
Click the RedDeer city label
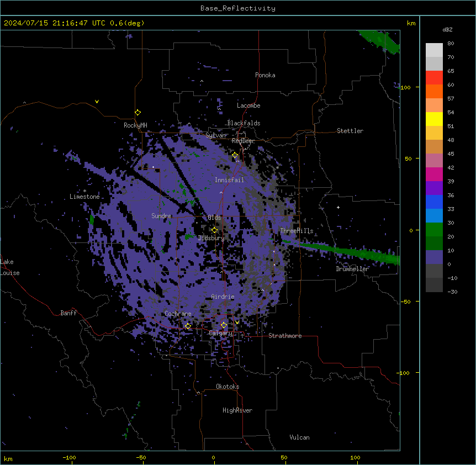[x=243, y=141]
